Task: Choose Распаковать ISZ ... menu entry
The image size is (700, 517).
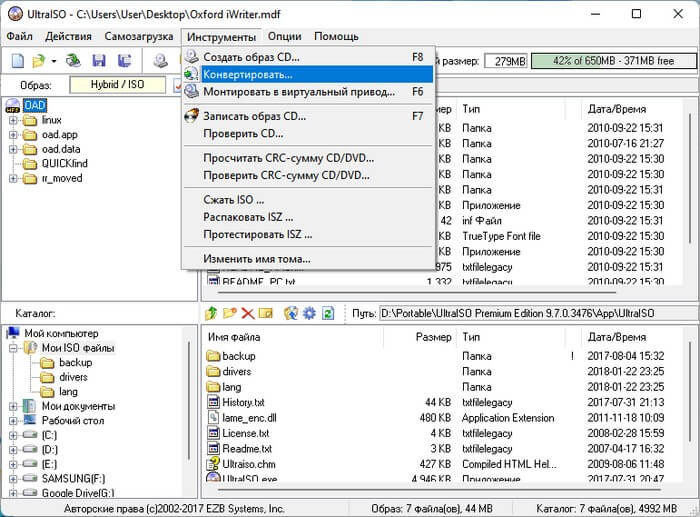Action: 308,217
